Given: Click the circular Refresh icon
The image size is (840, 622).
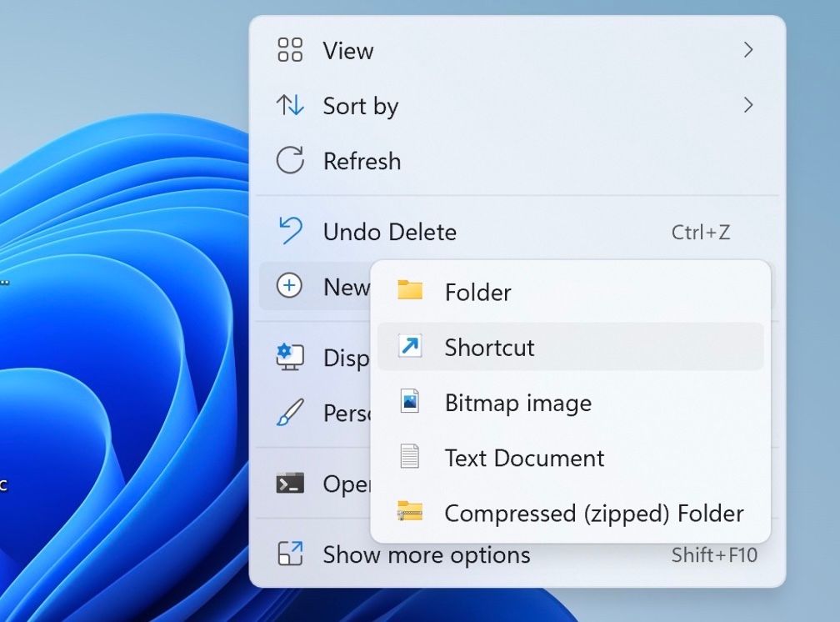Looking at the screenshot, I should pyautogui.click(x=290, y=160).
